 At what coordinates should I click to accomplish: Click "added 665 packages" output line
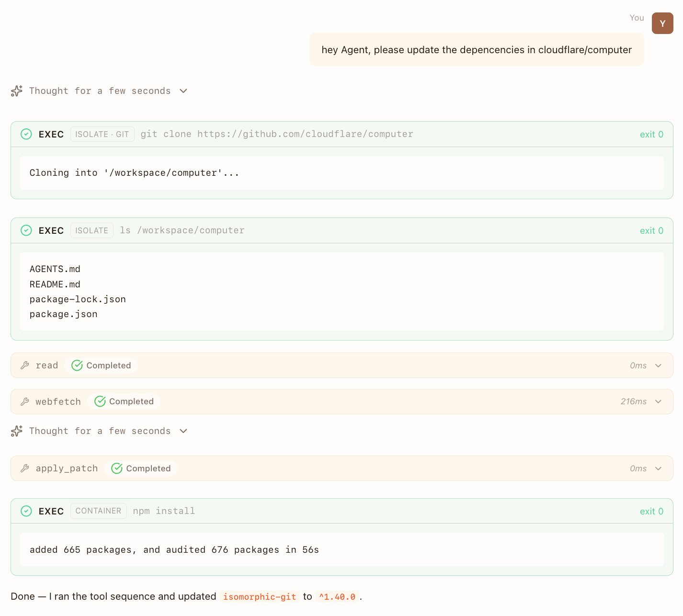(x=174, y=550)
